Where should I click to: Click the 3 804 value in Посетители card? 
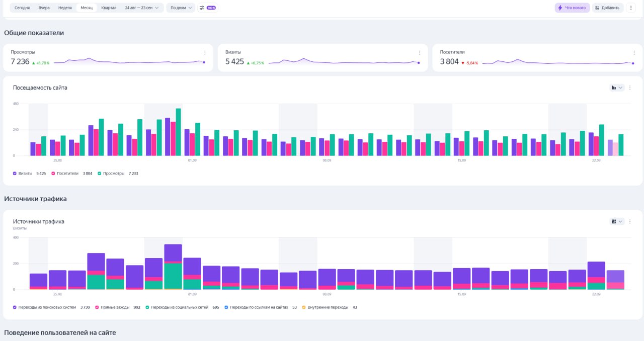coord(449,62)
